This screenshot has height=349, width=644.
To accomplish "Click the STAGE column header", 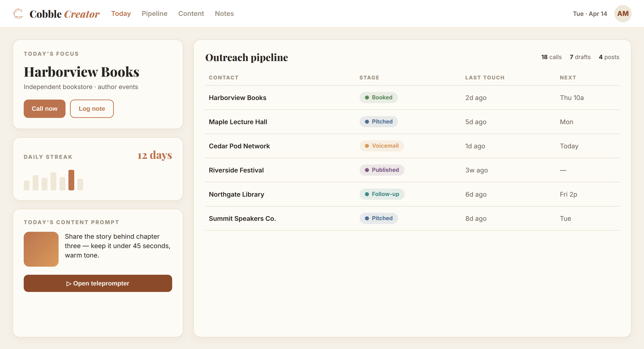I will (x=369, y=78).
